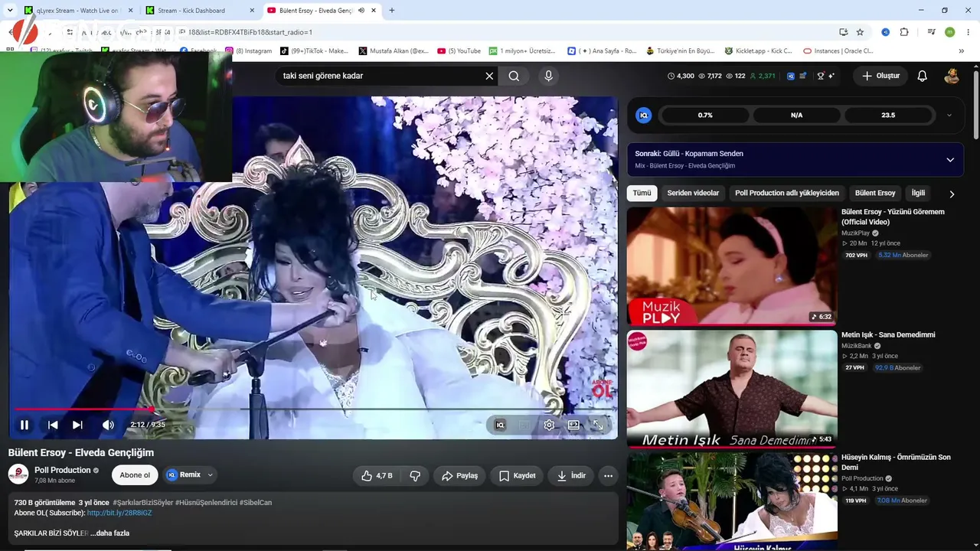Open the Oluştur create menu
This screenshot has height=551, width=980.
(x=880, y=76)
